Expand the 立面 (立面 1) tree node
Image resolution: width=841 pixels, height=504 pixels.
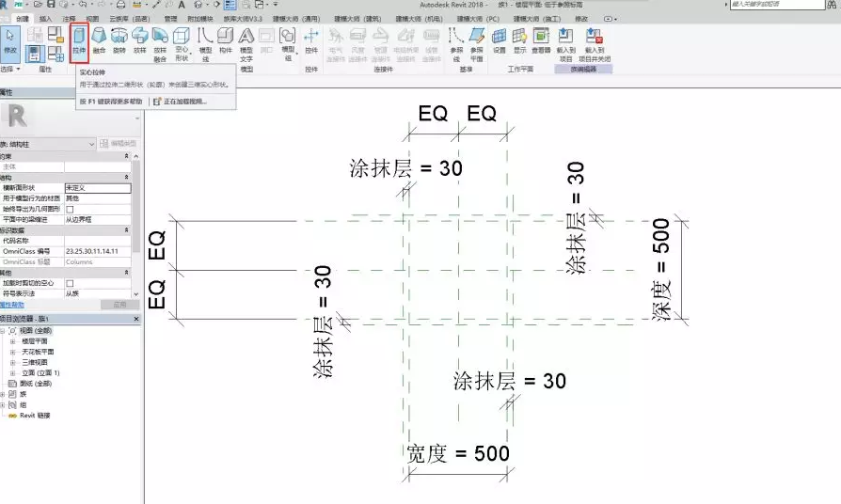pos(12,373)
